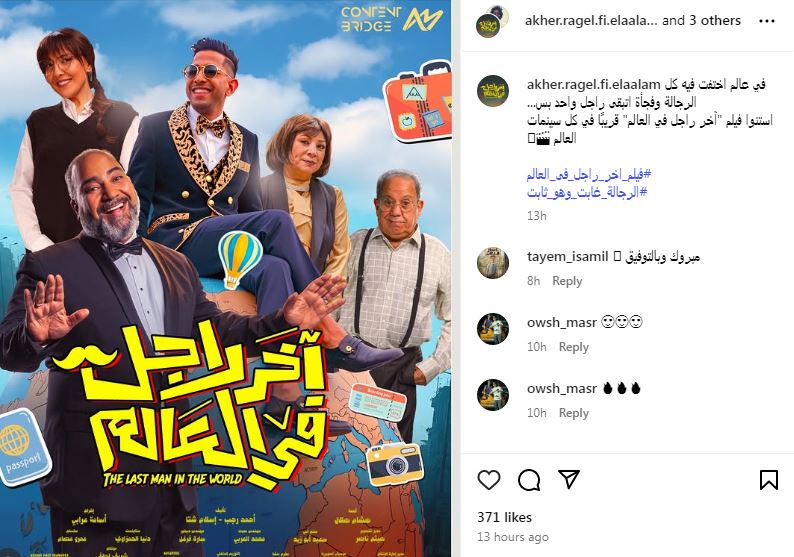Screen dimensions: 794x557
Task: Open the first Arabic hashtag in the caption
Action: 588,175
